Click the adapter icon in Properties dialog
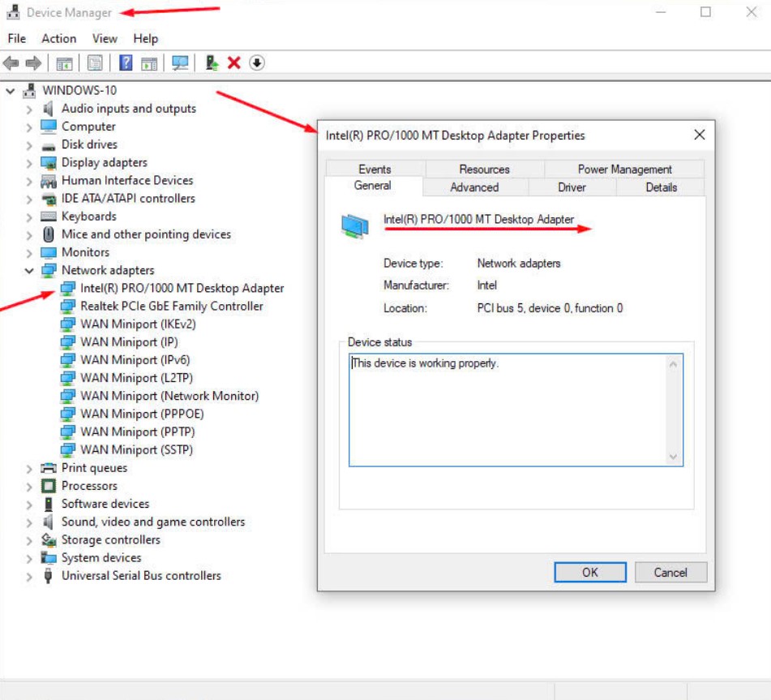Screen dimensions: 771x700 coord(354,226)
